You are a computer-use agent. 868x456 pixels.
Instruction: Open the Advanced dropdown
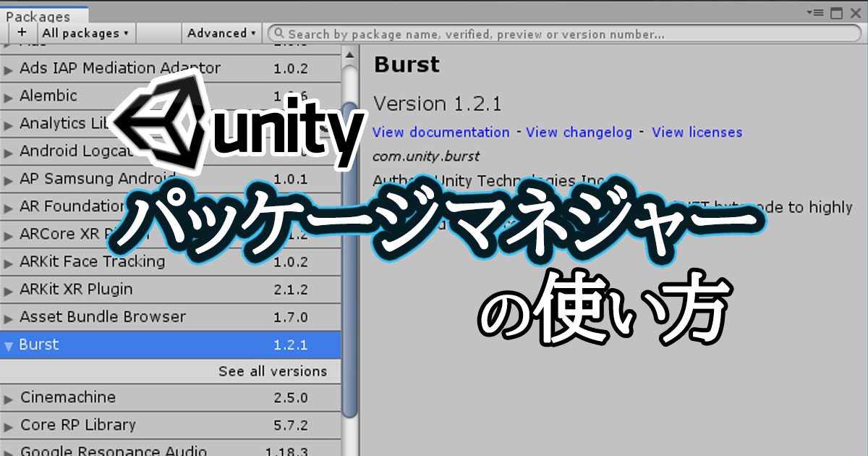(221, 33)
